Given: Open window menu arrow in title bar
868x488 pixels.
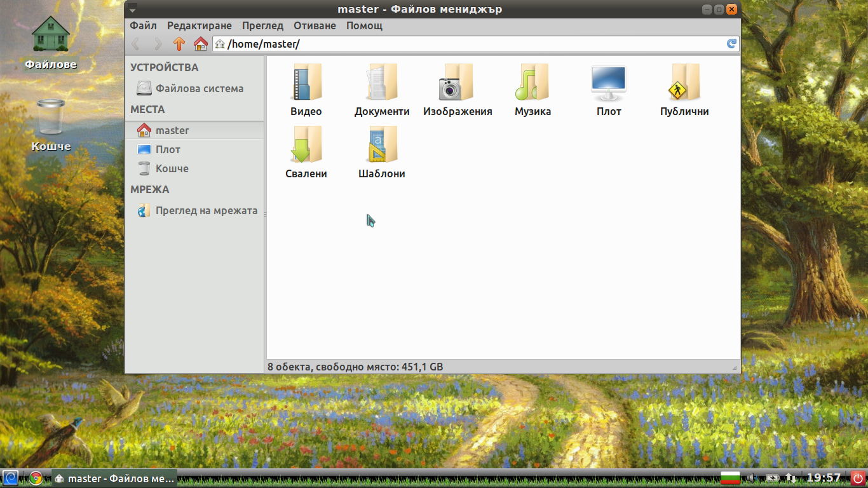Looking at the screenshot, I should [x=132, y=10].
